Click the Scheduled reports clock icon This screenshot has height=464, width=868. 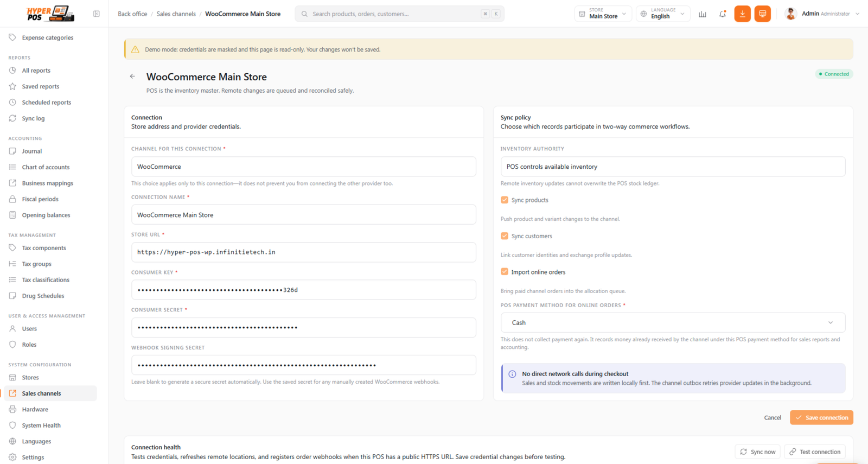[12, 102]
